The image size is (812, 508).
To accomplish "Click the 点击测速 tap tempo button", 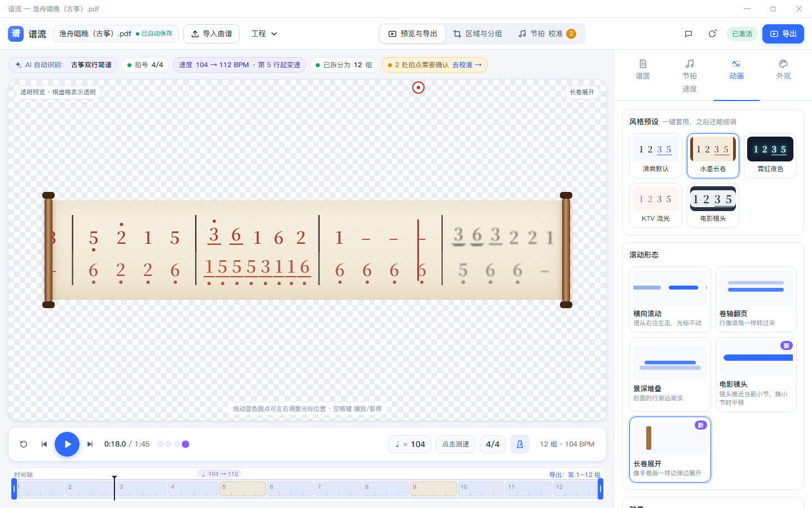I will (456, 444).
